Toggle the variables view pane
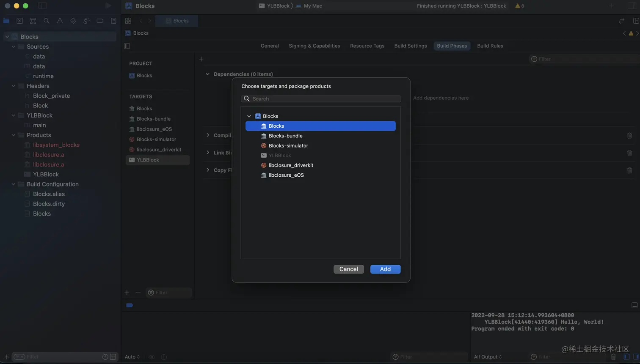This screenshot has width=640, height=364. tap(626, 357)
